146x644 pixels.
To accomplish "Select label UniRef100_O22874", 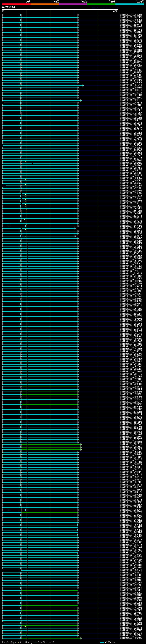I will pos(131,628).
